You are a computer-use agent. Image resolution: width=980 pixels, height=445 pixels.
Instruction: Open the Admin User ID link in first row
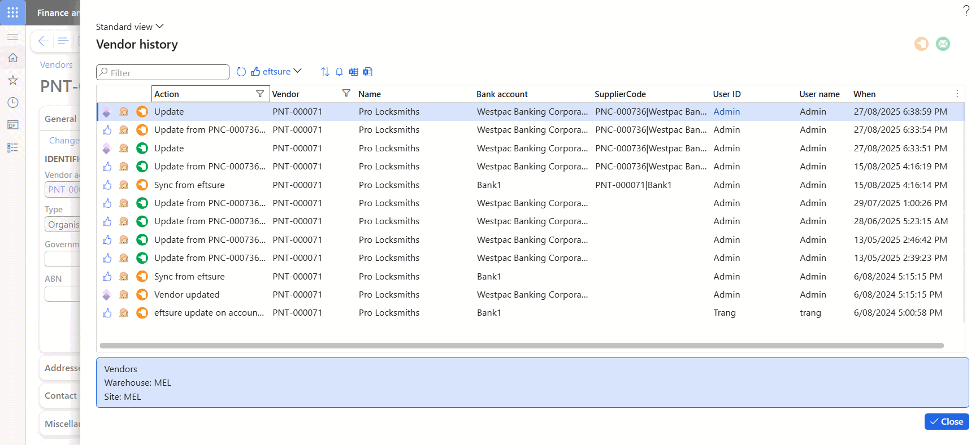727,112
